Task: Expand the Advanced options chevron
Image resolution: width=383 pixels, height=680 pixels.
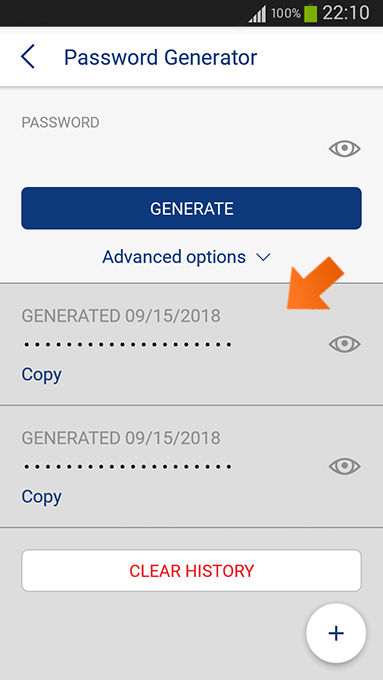Action: click(263, 258)
